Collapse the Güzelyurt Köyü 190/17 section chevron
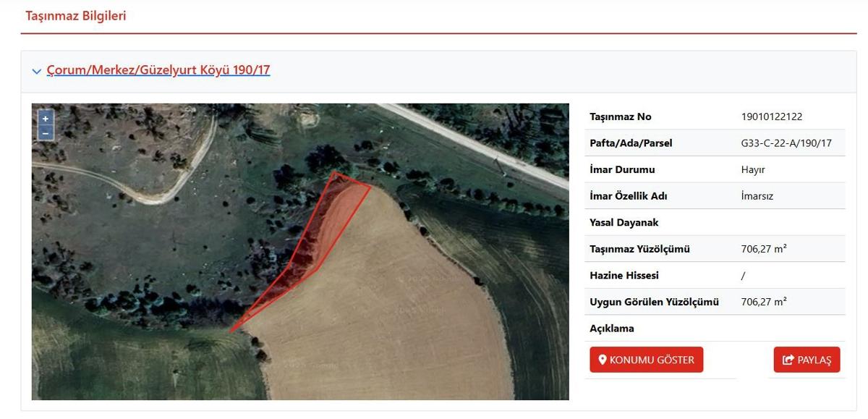The height and width of the screenshot is (419, 868). coord(37,71)
